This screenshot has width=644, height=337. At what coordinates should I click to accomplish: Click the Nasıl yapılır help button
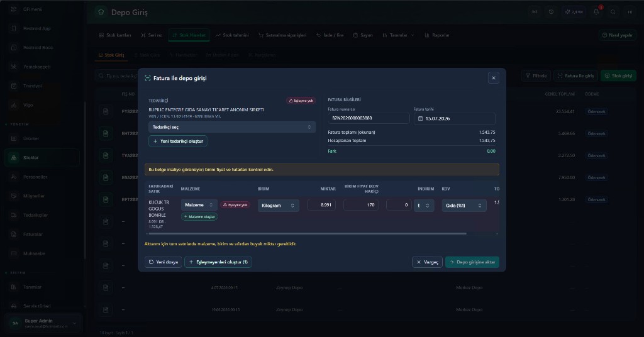[x=618, y=35]
